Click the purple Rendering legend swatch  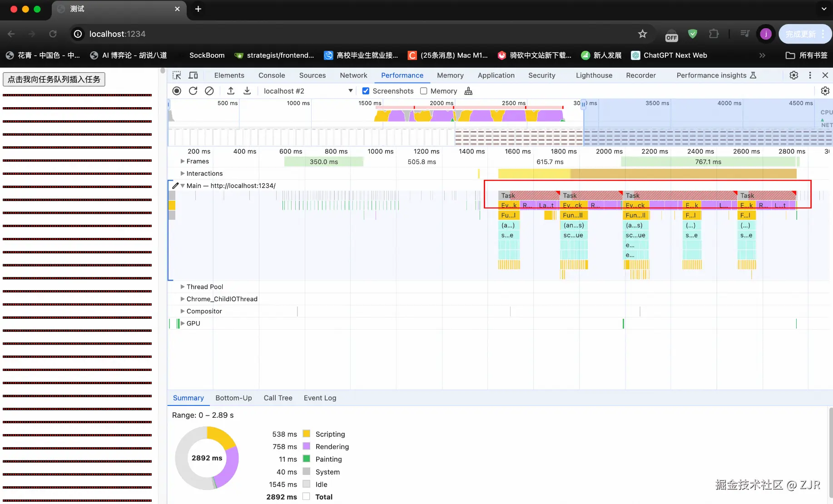click(307, 446)
